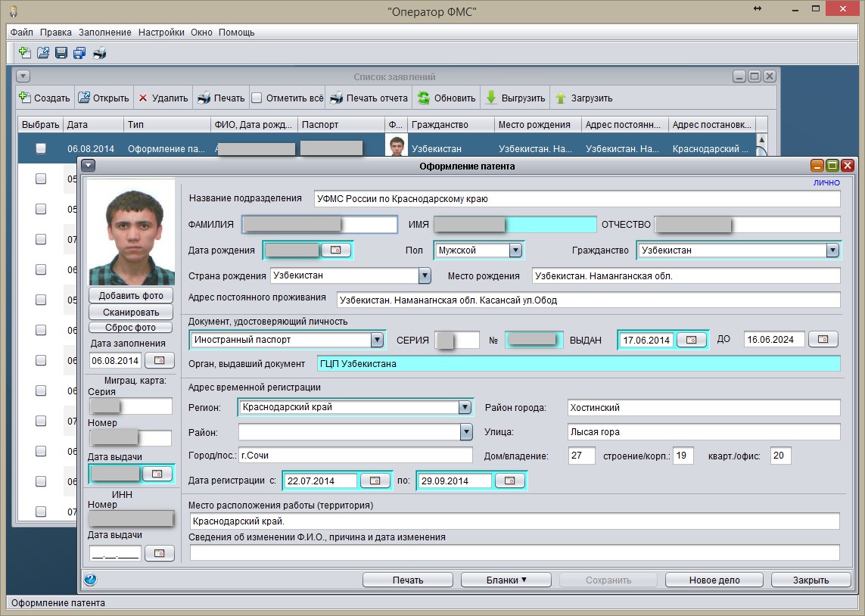Open the Пол dropdown showing Мужской

(x=515, y=250)
